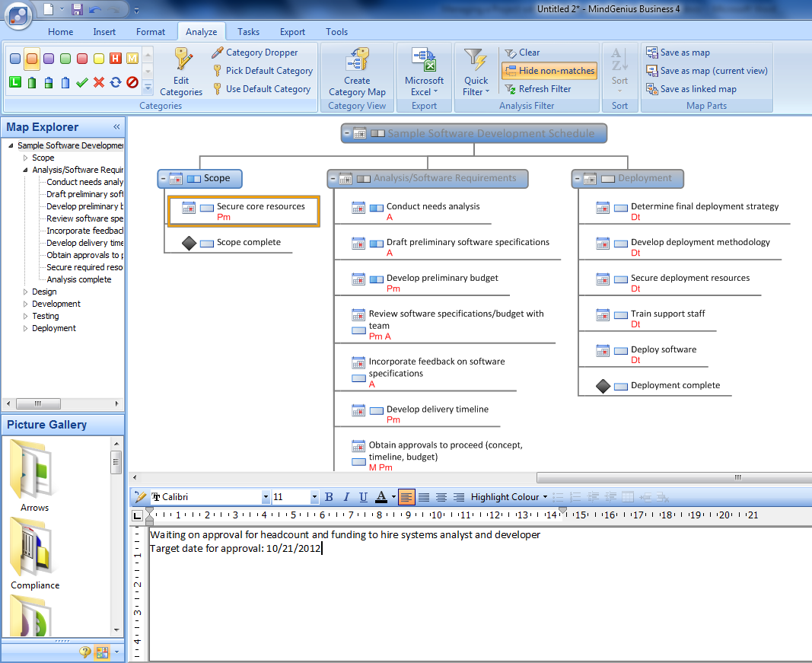Open the font size 11 dropdown
This screenshot has height=663, width=812.
click(314, 497)
